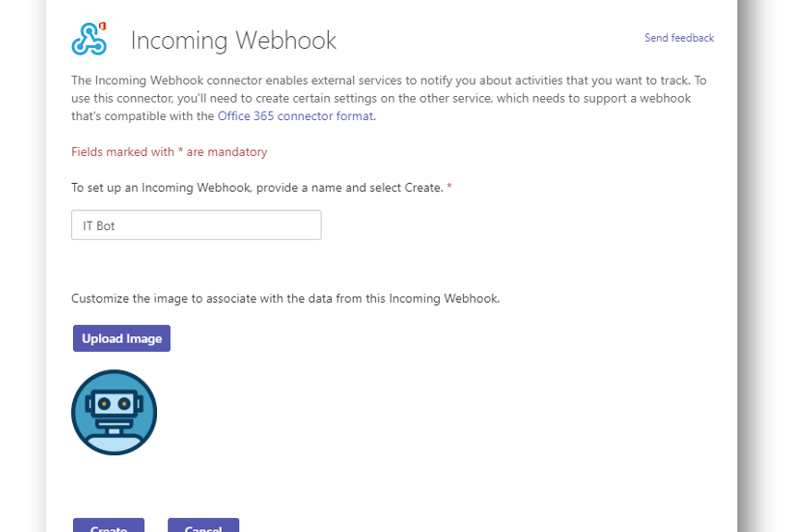Click the empty space beside the robot avatar

click(x=404, y=413)
